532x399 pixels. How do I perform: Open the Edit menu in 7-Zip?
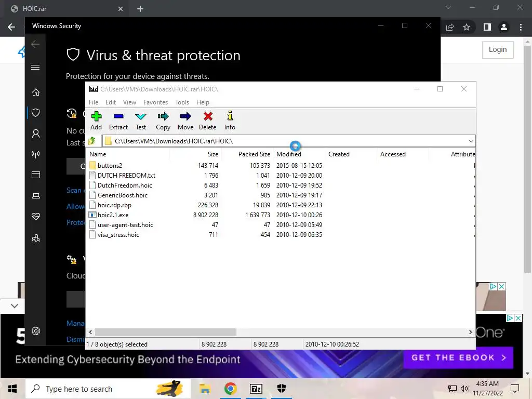click(110, 102)
